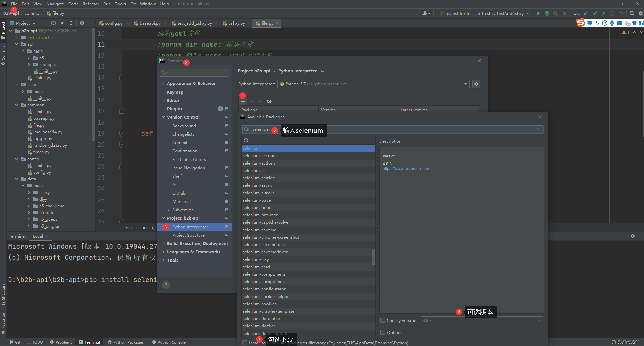Screen dimensions: 644x346
Task: Tick Install to user's site packages checkbox
Action: click(245, 343)
